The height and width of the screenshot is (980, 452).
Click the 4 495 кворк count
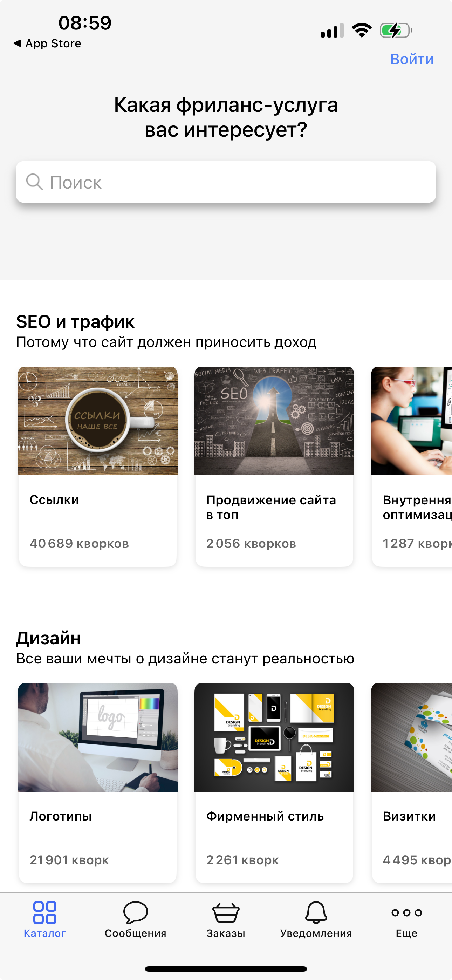(x=417, y=860)
